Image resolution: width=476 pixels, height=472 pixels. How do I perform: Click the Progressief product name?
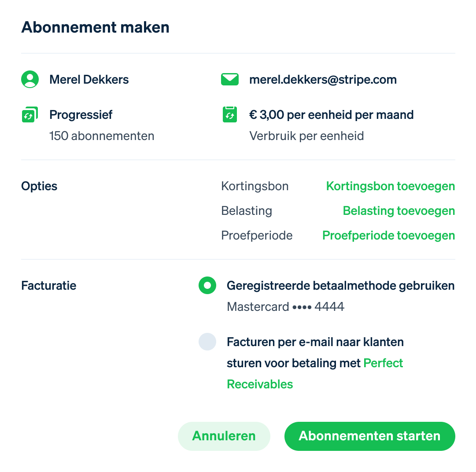click(81, 115)
